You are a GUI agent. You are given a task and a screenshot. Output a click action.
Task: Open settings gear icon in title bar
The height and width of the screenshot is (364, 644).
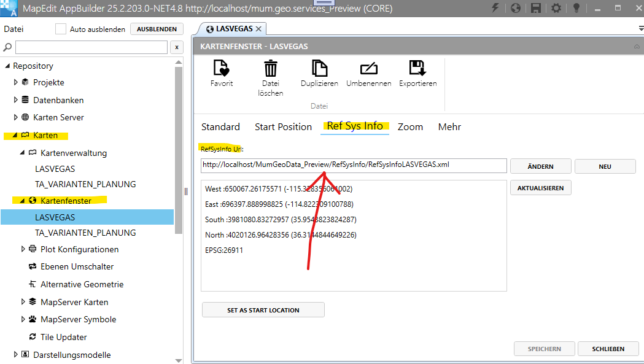coord(556,8)
